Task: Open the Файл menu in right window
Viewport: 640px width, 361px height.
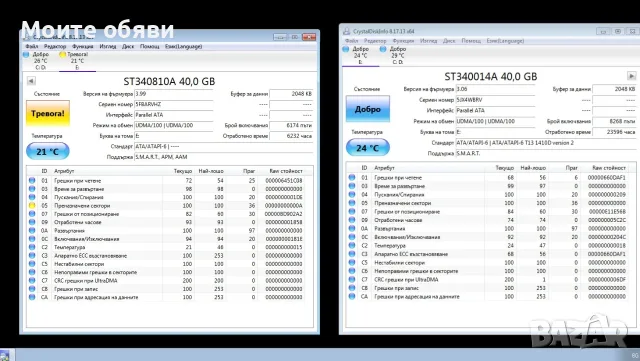Action: tap(351, 41)
